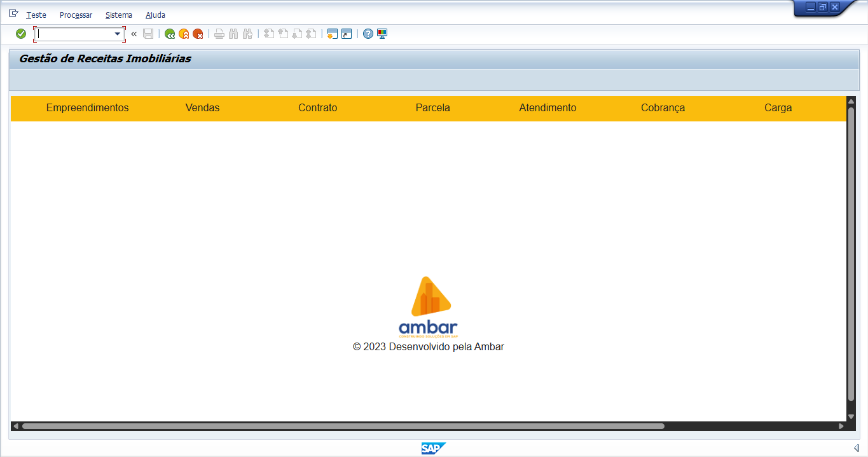The image size is (868, 457).
Task: Open the Processar menu
Action: coord(76,15)
